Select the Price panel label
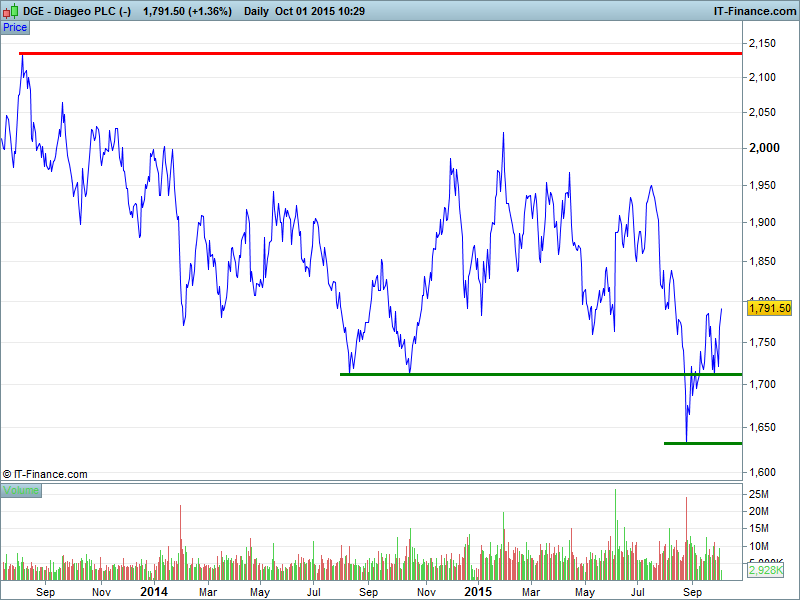Image resolution: width=800 pixels, height=600 pixels. [x=15, y=27]
